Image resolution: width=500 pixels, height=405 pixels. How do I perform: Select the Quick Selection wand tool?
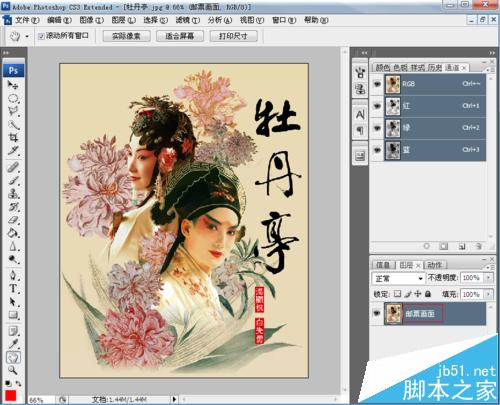click(x=13, y=124)
